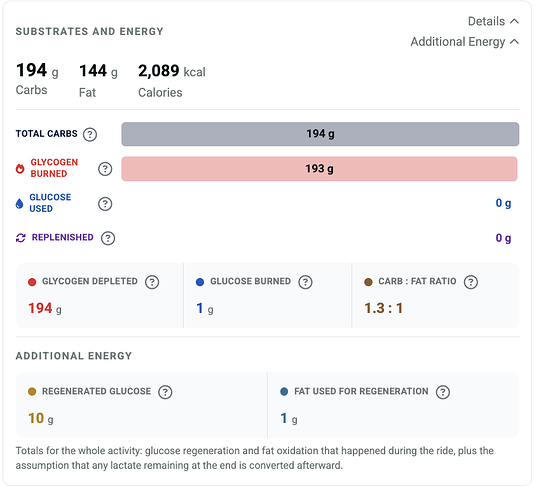548x500 pixels.
Task: Click the red Glycogen Burned flame icon
Action: 20,169
